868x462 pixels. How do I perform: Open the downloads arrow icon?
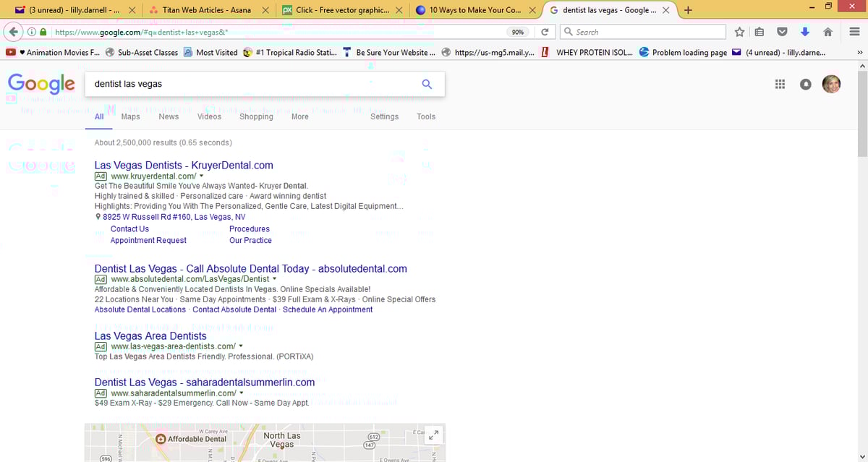pos(804,32)
